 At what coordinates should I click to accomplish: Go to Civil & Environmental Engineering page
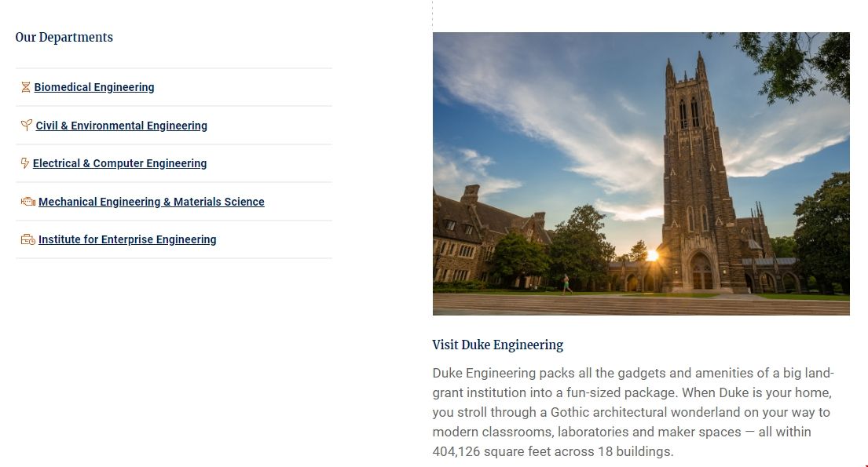click(x=121, y=126)
